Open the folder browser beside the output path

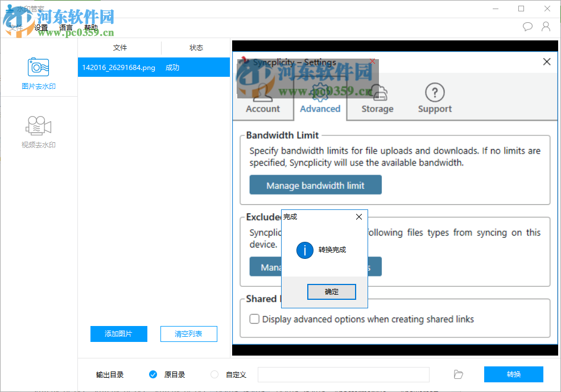coord(458,374)
